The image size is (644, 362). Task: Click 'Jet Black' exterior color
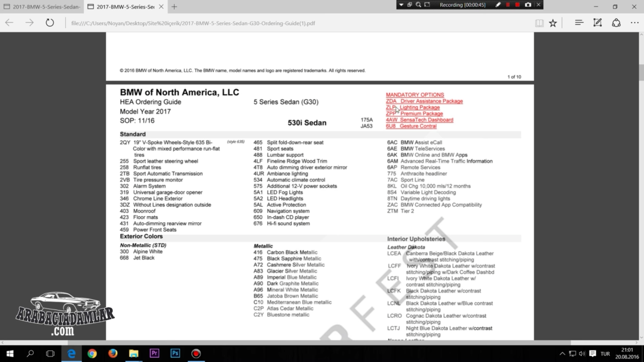[x=144, y=258]
